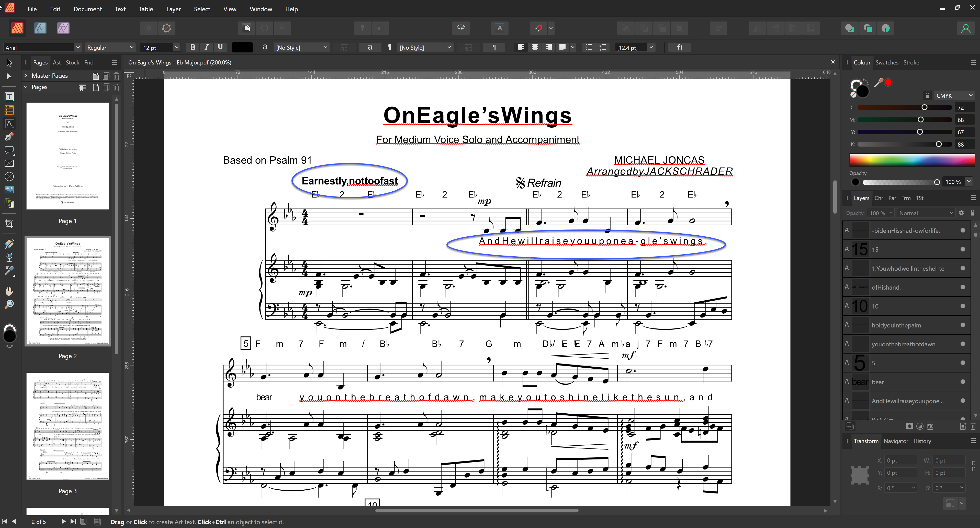Select the Picture Frame Rectangle tool

(9, 163)
